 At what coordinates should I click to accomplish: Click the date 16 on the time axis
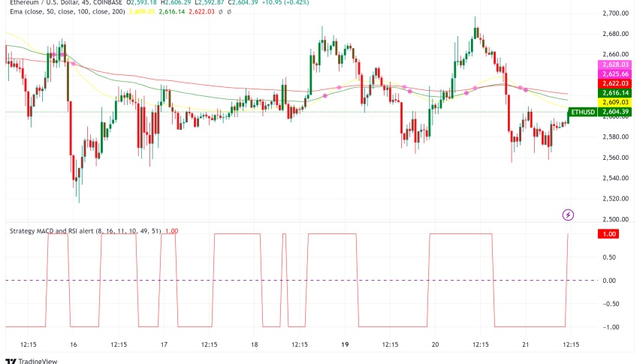pyautogui.click(x=74, y=344)
